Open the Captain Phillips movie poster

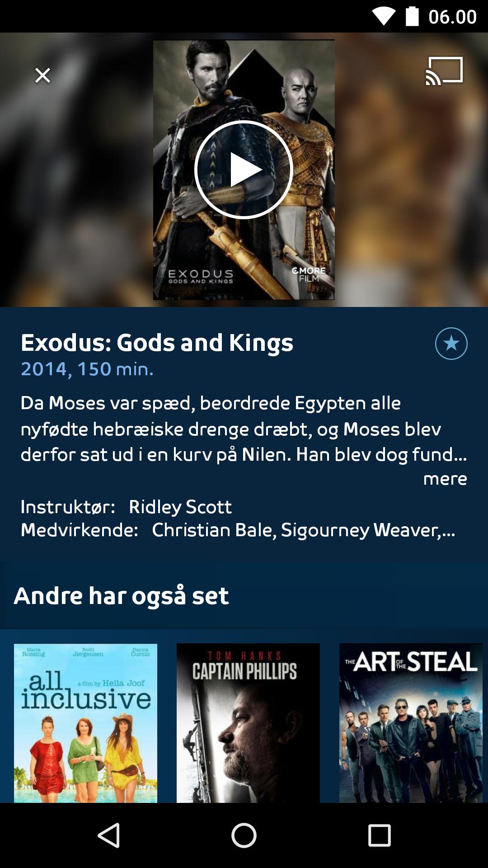pos(248,723)
